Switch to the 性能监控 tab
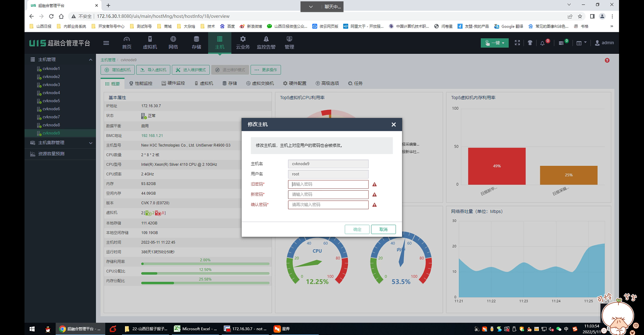This screenshot has height=335, width=644. tap(141, 83)
